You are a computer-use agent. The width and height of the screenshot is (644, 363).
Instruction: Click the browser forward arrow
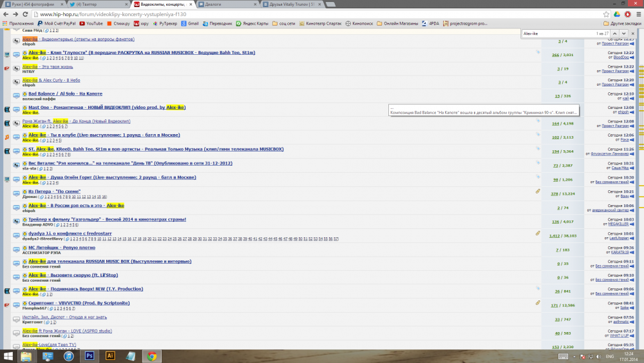15,14
